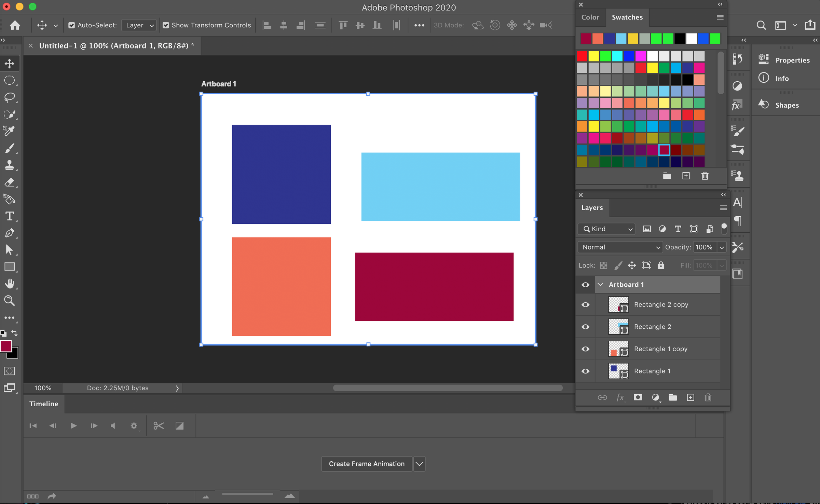Open the Info panel
This screenshot has width=820, height=504.
pyautogui.click(x=782, y=78)
